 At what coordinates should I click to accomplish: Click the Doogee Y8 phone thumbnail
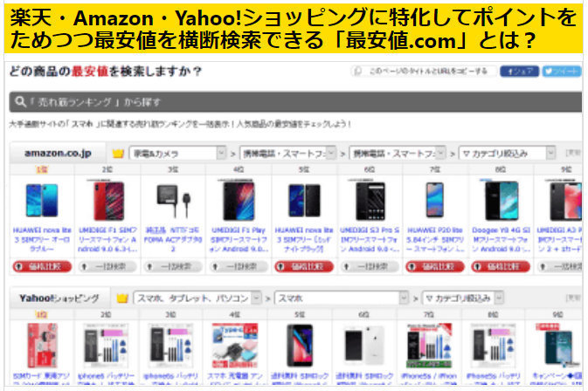coord(502,201)
